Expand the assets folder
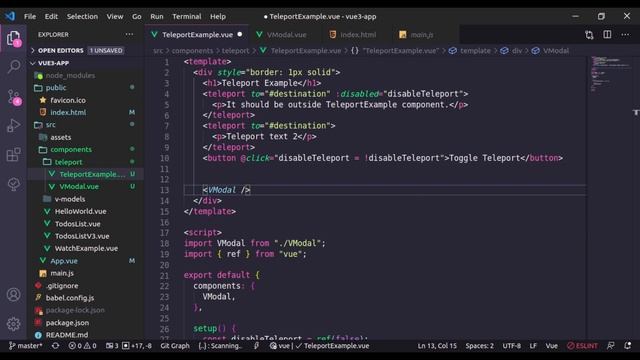 click(86, 137)
